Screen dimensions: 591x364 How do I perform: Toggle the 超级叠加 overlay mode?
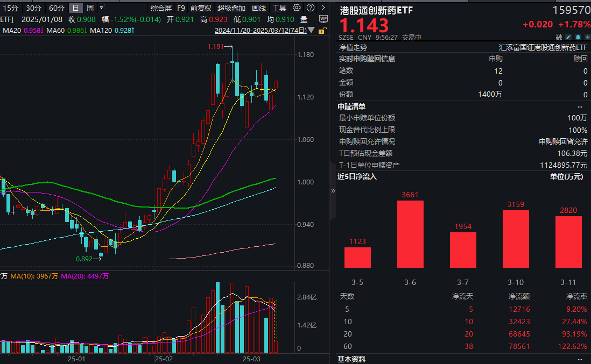pyautogui.click(x=231, y=8)
